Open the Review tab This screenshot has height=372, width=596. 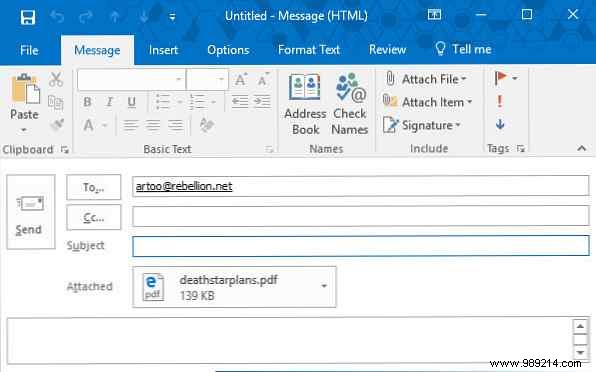pyautogui.click(x=387, y=50)
